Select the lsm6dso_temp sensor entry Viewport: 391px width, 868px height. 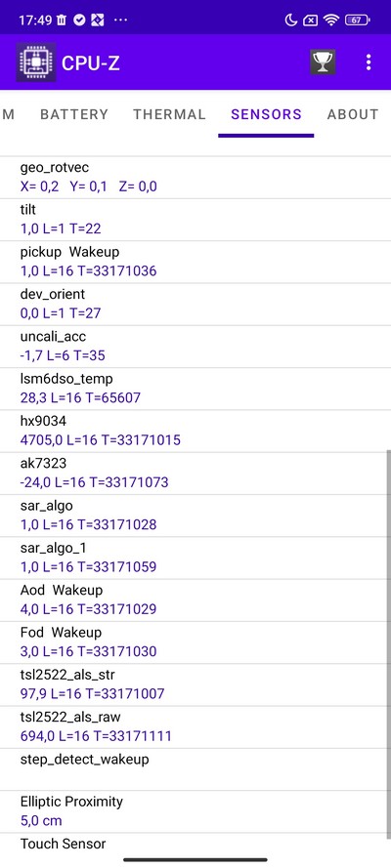coord(195,389)
